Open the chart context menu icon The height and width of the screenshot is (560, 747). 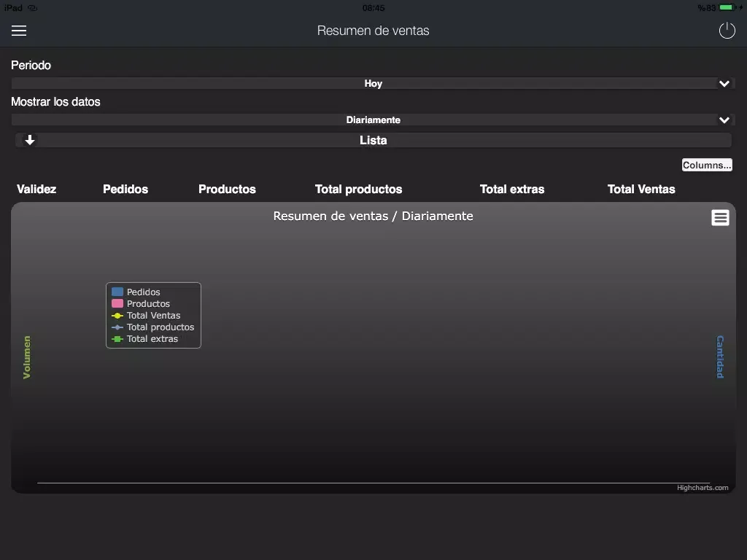click(x=720, y=217)
